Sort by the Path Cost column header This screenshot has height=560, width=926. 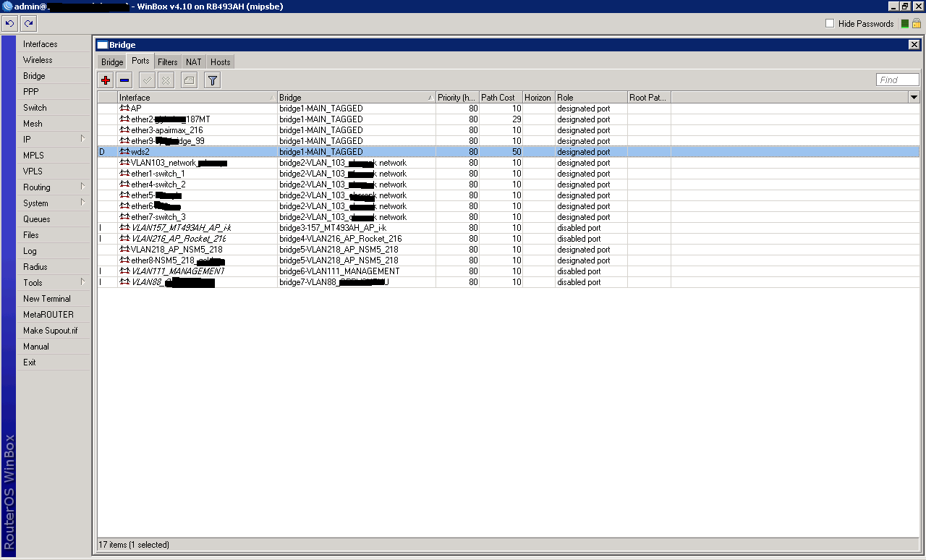pyautogui.click(x=501, y=98)
